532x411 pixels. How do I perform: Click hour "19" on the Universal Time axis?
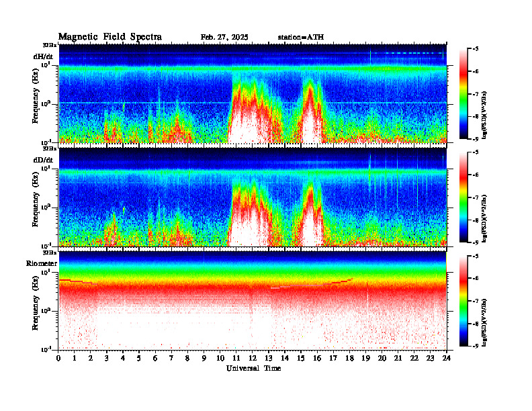tap(365, 358)
